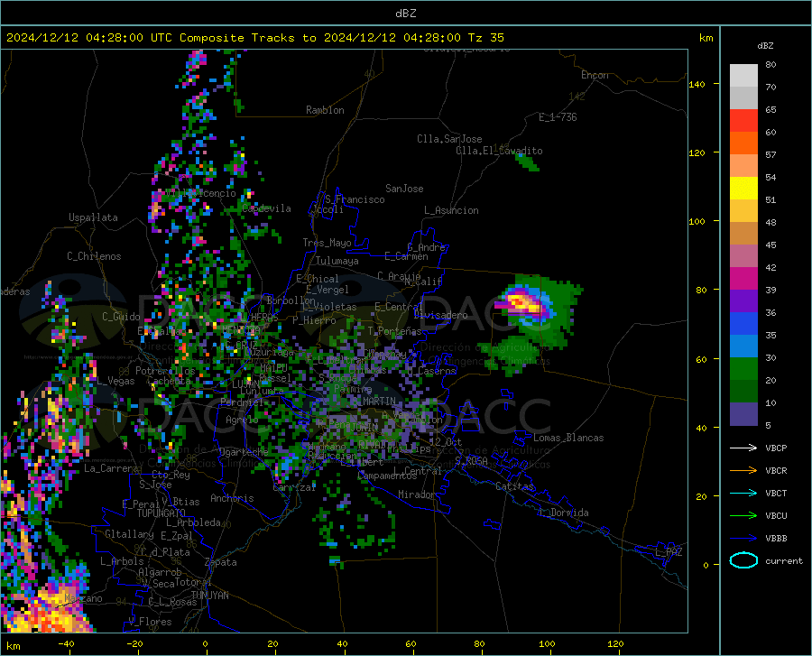
Task: Click the 'Uspallata' map label
Action: (x=93, y=217)
